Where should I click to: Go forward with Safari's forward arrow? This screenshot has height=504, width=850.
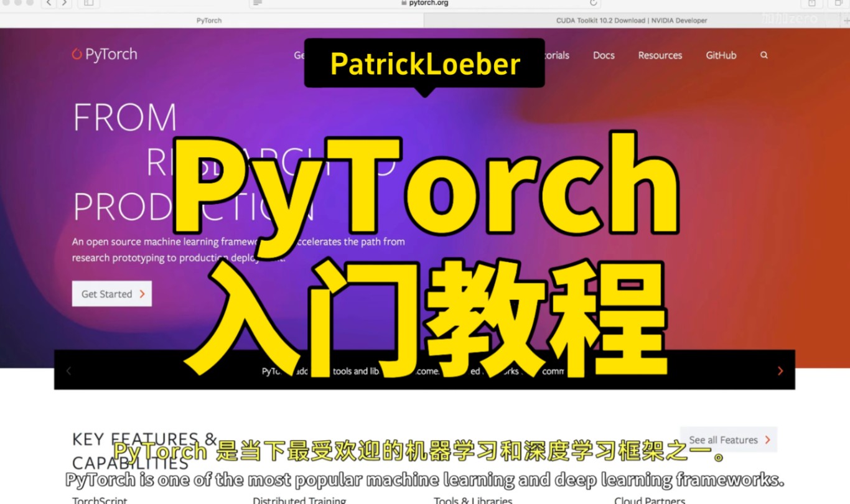tap(64, 3)
